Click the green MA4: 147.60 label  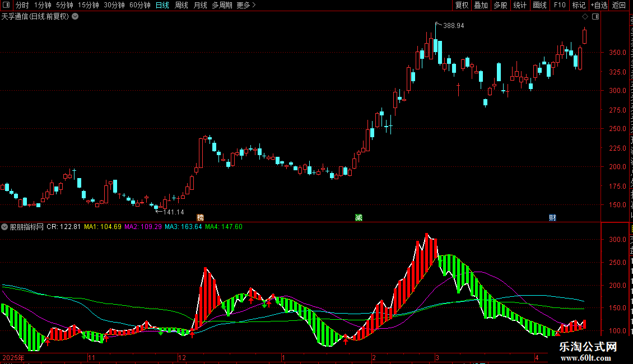[224, 227]
